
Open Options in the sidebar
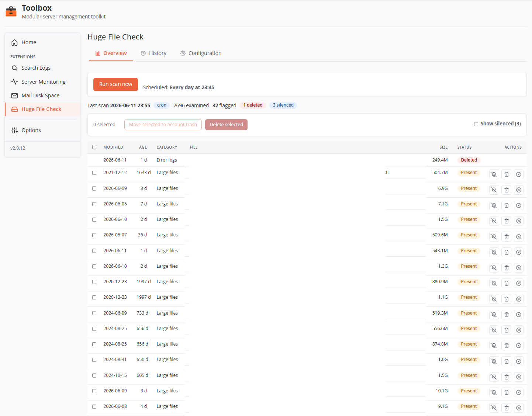click(42, 130)
